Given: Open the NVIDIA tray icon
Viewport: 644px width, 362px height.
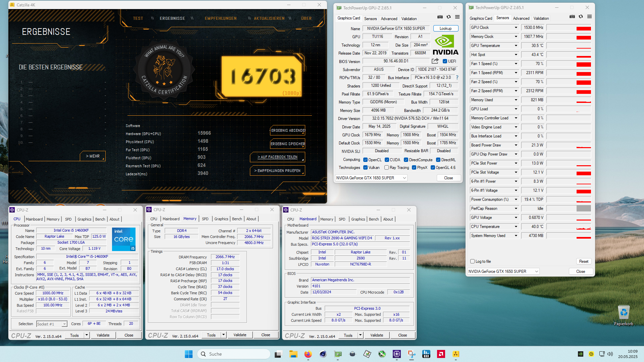Looking at the screenshot, I should pyautogui.click(x=581, y=354).
